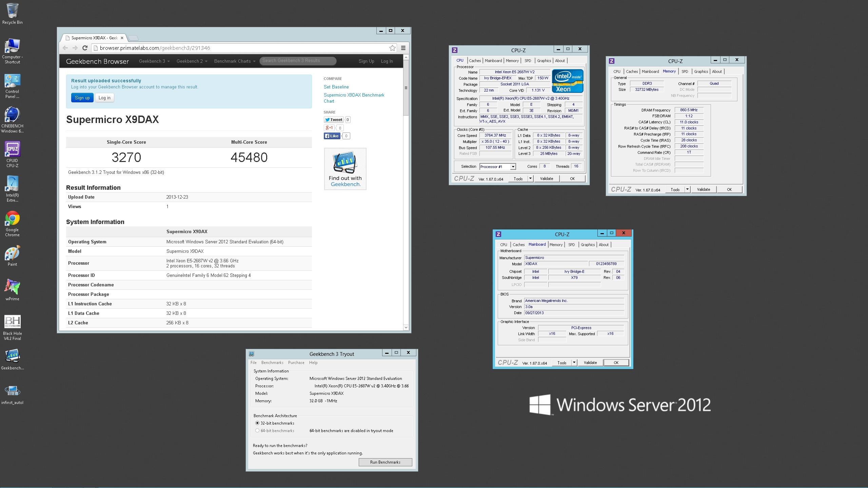The height and width of the screenshot is (488, 868).
Task: Open Tools dropdown arrow in CPU-Z Memory window
Action: point(687,189)
